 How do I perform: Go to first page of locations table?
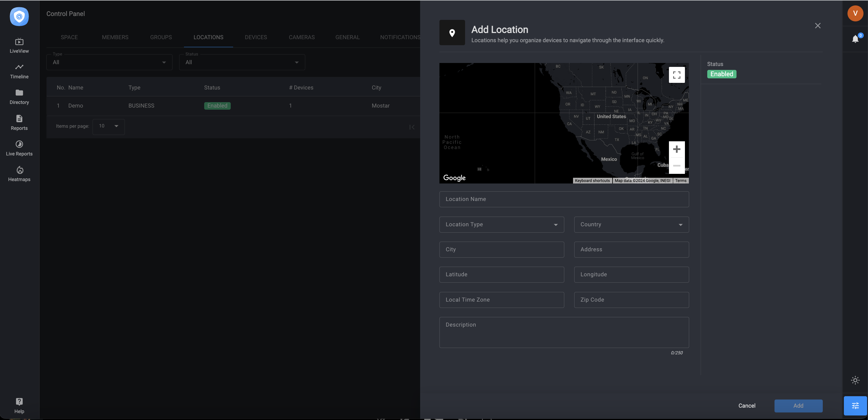coord(412,127)
